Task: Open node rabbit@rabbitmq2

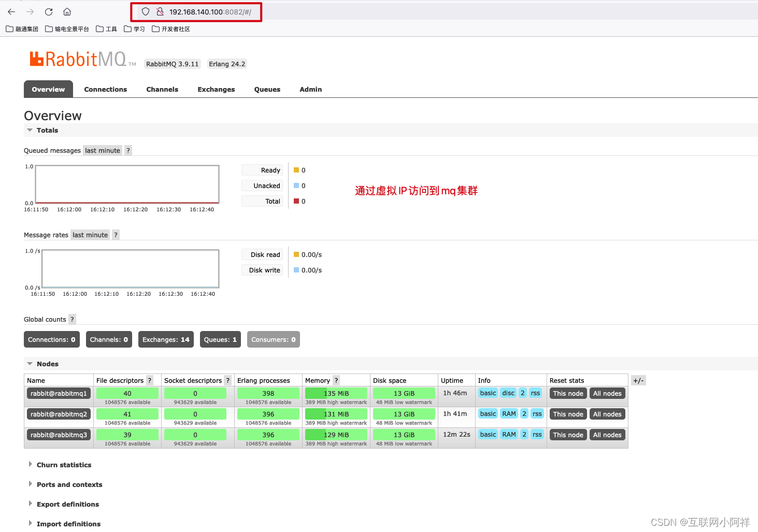Action: coord(59,414)
